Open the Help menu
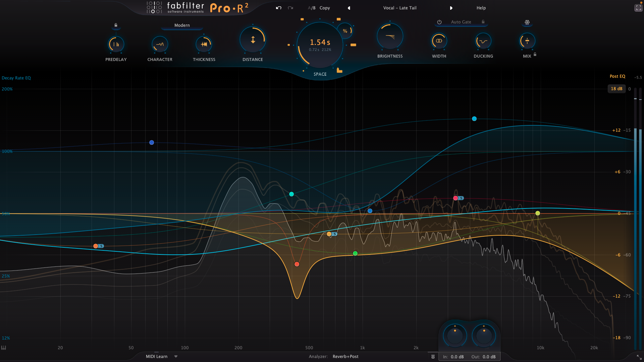Image resolution: width=644 pixels, height=362 pixels. (x=481, y=8)
